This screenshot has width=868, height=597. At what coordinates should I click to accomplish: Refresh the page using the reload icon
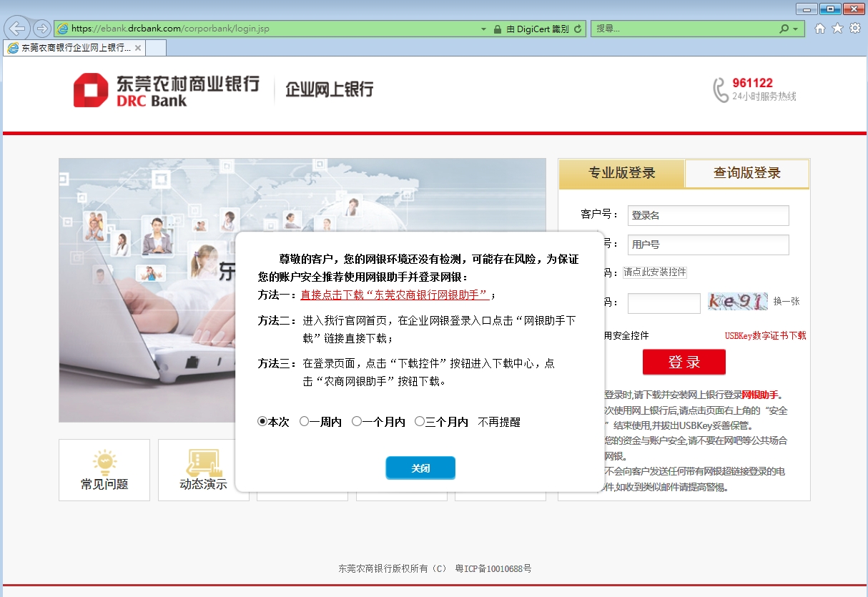(x=578, y=29)
